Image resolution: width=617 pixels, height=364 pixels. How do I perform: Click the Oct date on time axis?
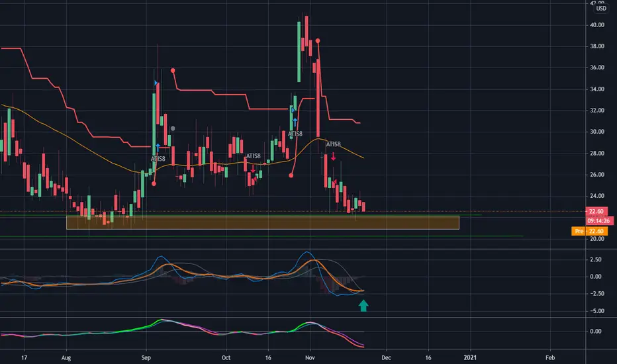coord(226,357)
